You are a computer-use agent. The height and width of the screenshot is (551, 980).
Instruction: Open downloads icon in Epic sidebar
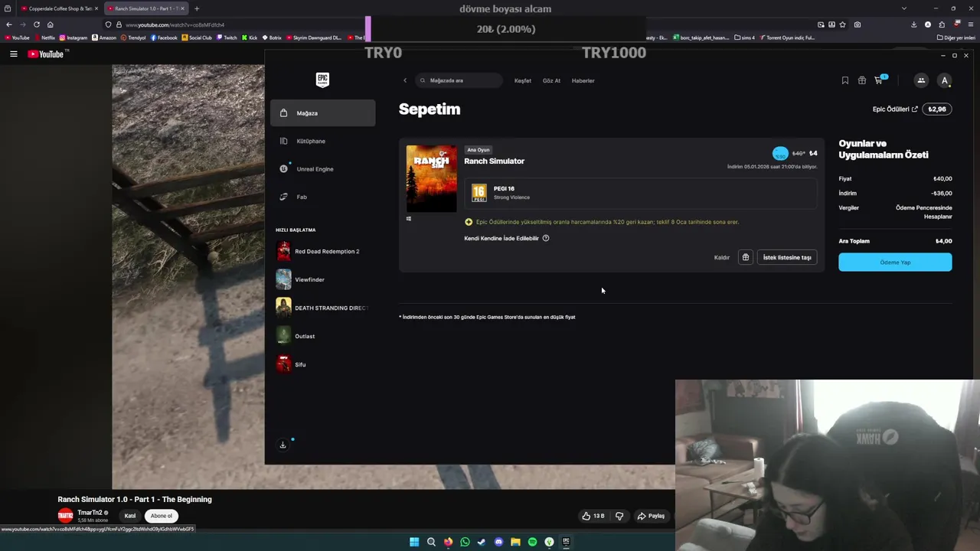point(283,445)
